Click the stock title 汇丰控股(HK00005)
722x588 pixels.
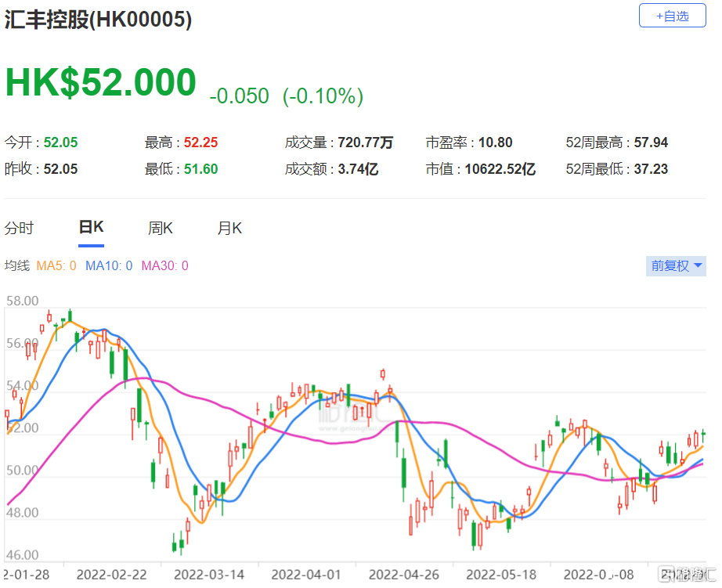click(98, 20)
